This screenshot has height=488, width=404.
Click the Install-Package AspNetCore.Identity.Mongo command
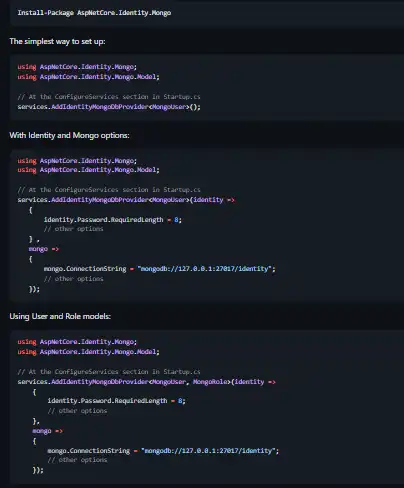94,13
